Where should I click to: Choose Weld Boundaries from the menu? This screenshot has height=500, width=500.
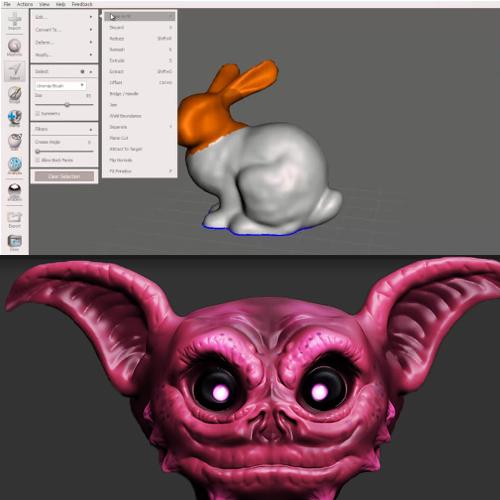(140, 116)
